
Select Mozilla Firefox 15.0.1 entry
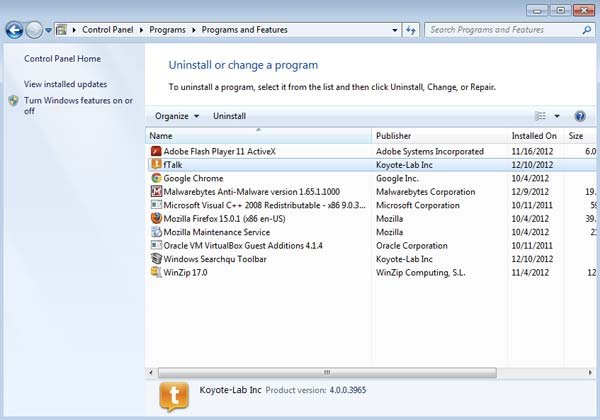(x=224, y=219)
